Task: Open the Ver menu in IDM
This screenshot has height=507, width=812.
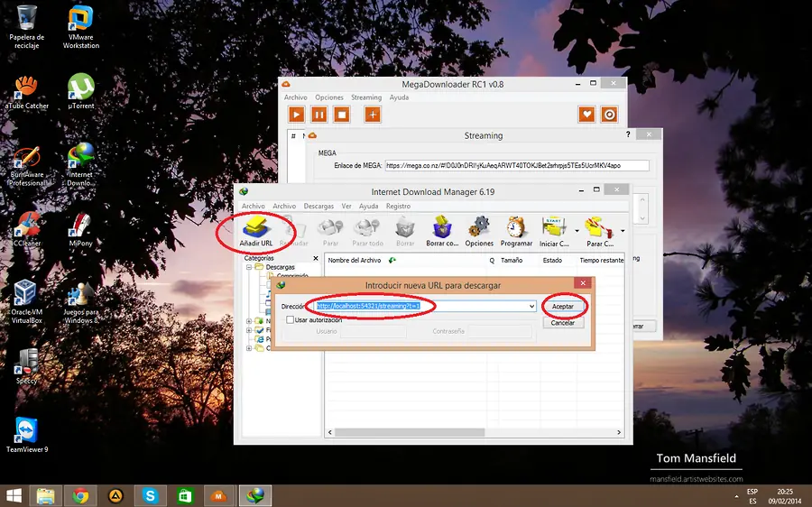Action: (x=346, y=206)
